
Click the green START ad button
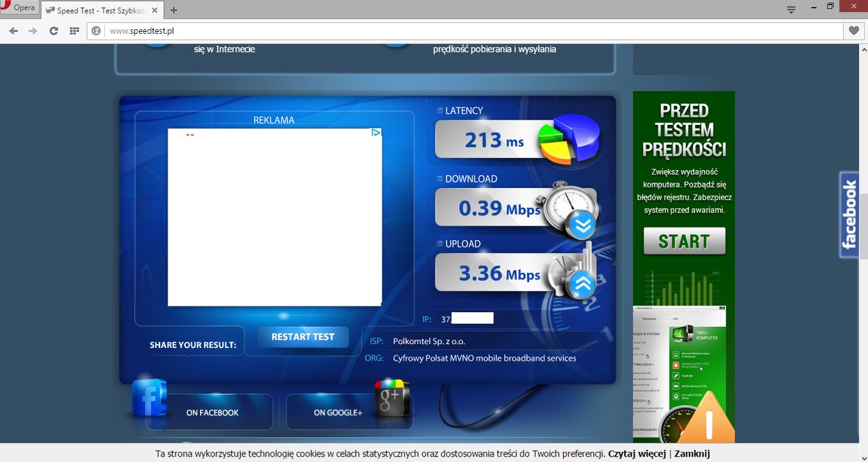684,241
